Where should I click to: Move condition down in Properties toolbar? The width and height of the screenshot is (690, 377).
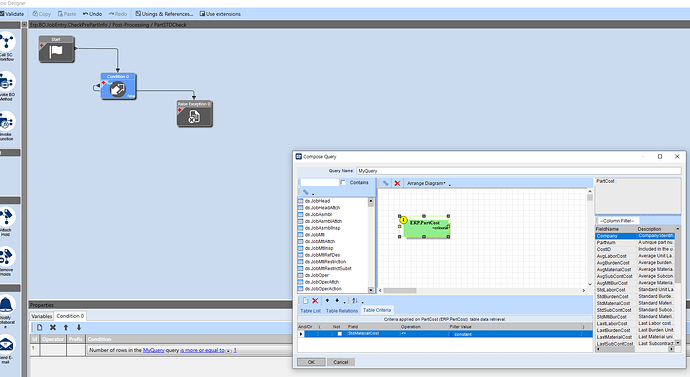79,327
